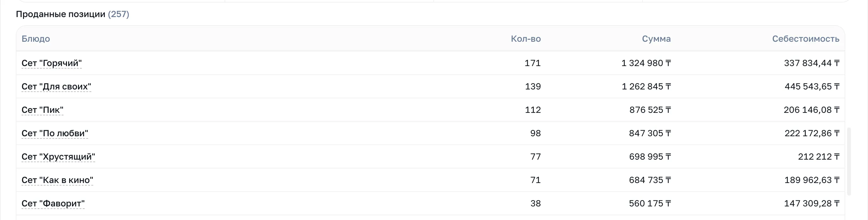Open the Сет "По любви" dish link
Screen dimensions: 868x220
click(x=55, y=133)
